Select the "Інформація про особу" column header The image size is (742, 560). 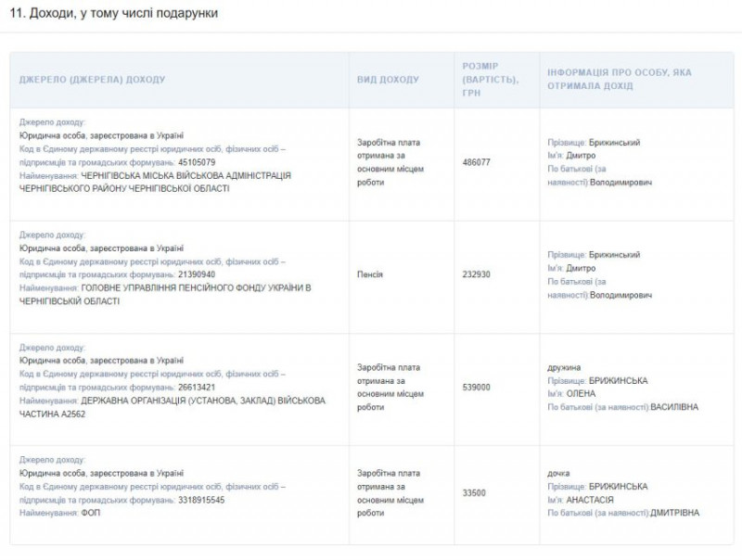click(619, 79)
